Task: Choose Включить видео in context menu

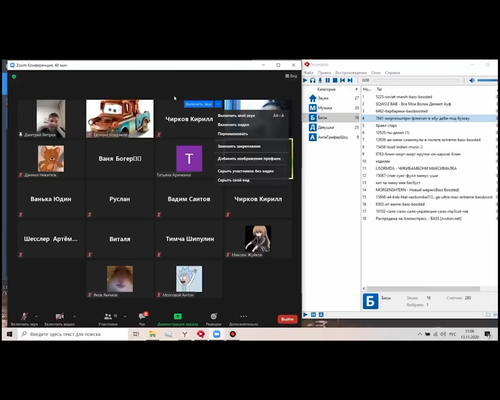Action: click(x=252, y=125)
